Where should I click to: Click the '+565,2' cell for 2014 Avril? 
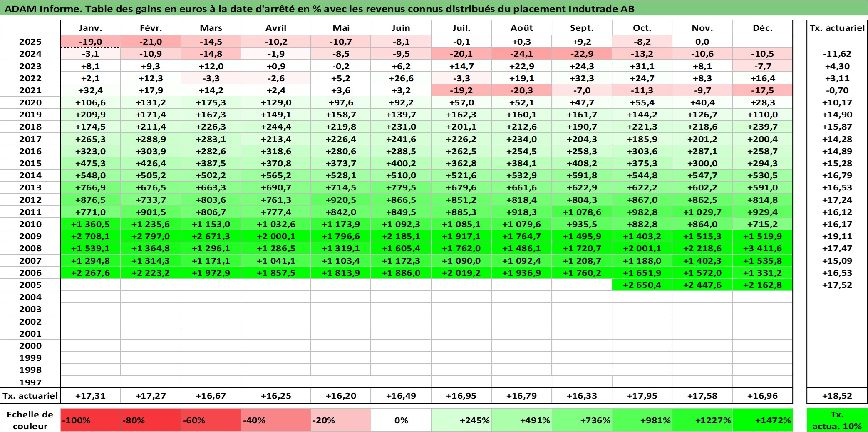(x=276, y=175)
